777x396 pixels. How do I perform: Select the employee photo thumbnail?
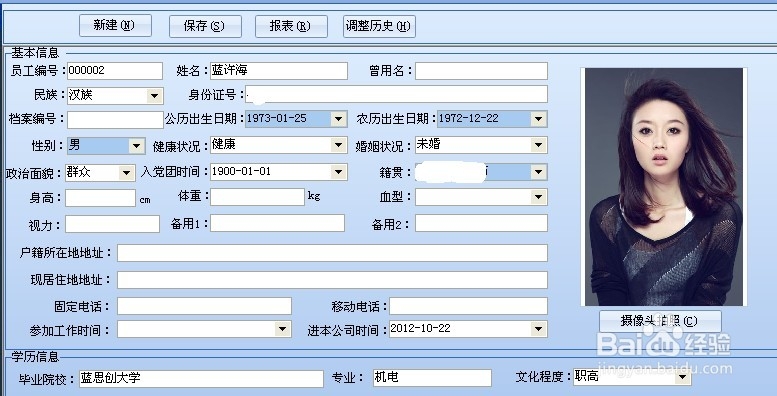pyautogui.click(x=664, y=187)
